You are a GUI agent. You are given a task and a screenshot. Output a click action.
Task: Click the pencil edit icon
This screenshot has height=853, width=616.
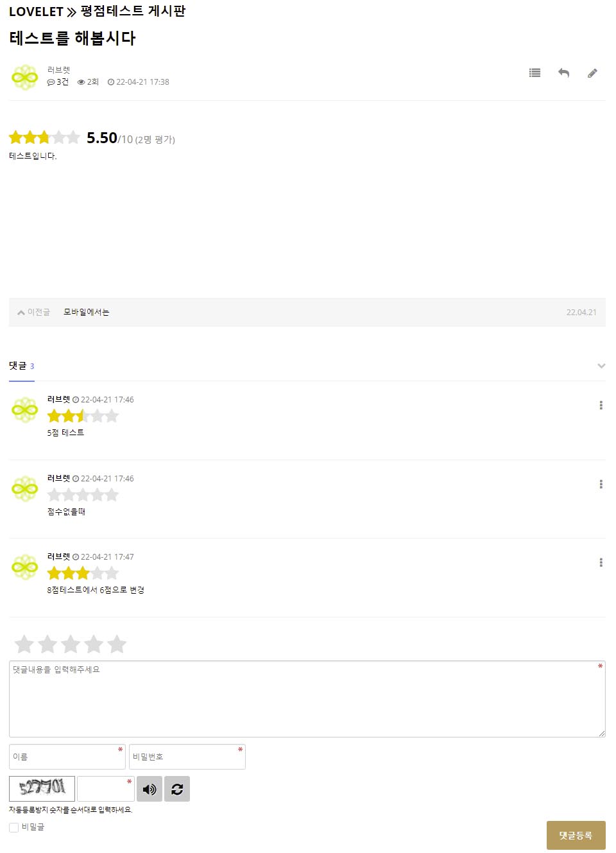click(x=592, y=73)
